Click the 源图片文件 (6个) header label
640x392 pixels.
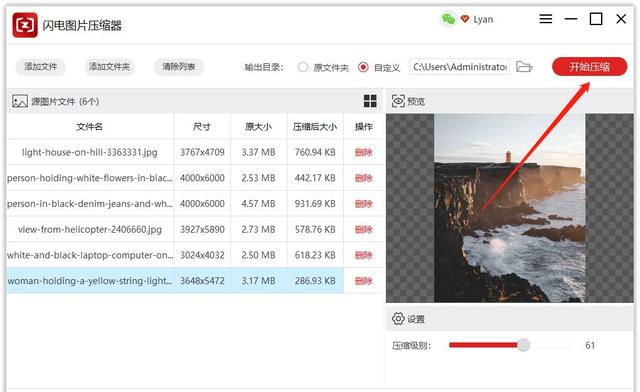coord(65,101)
